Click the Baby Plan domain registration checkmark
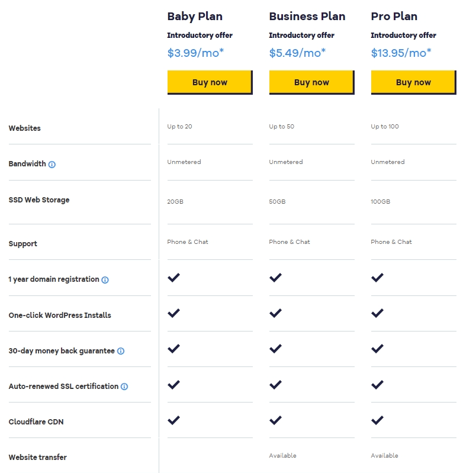Viewport: 476px width, 473px height. click(174, 277)
